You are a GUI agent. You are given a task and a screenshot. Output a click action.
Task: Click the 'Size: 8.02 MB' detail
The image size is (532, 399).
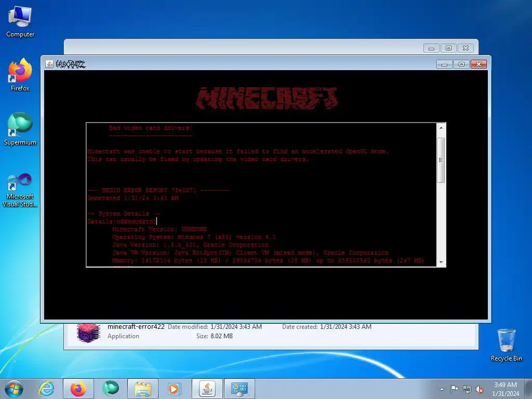pos(215,336)
